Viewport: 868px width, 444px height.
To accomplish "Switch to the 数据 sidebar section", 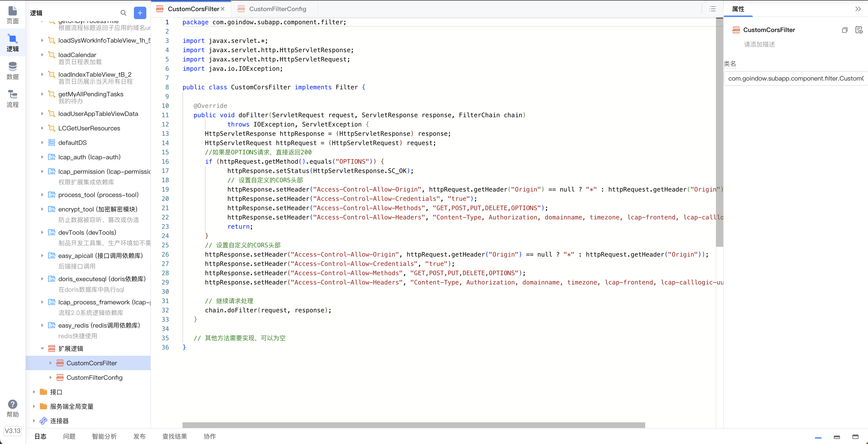I will click(12, 71).
